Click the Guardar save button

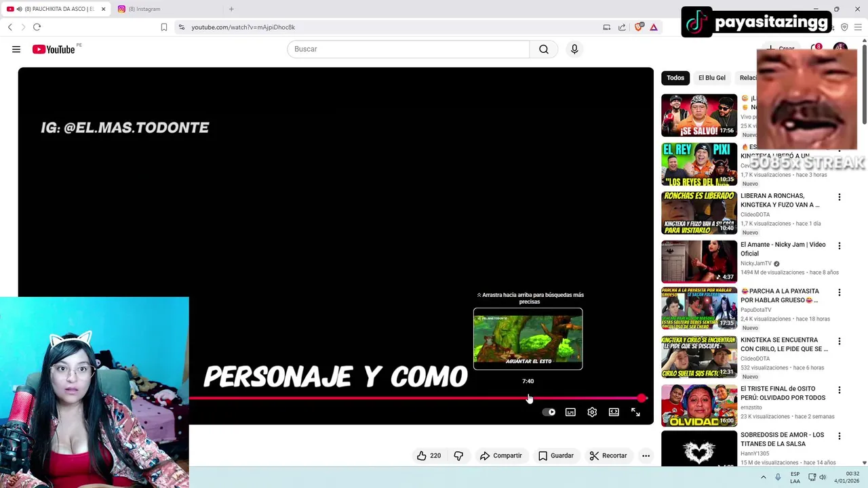tap(556, 455)
